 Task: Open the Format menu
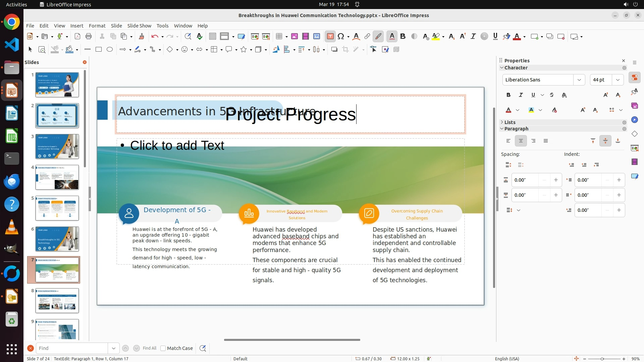pos(97,26)
